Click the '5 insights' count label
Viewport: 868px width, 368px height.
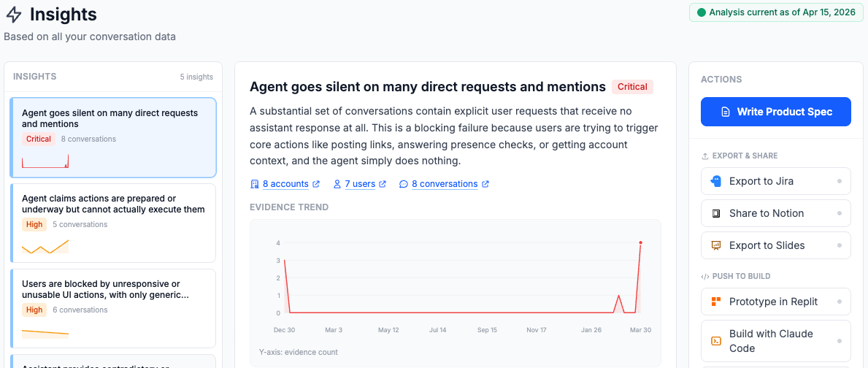pos(196,77)
